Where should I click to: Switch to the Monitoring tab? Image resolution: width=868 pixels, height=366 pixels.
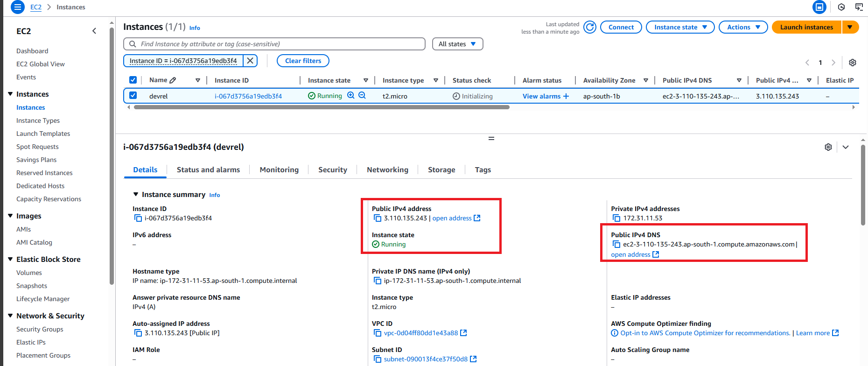(x=279, y=170)
